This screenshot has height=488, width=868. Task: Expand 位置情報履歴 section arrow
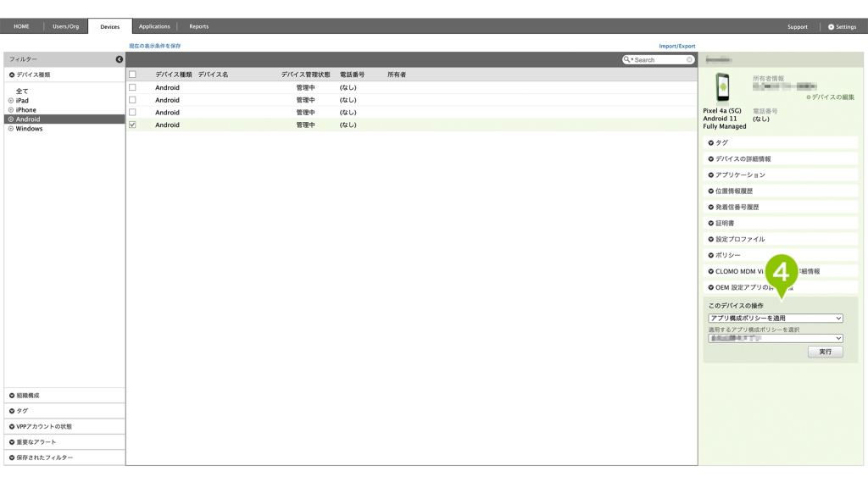(x=711, y=191)
